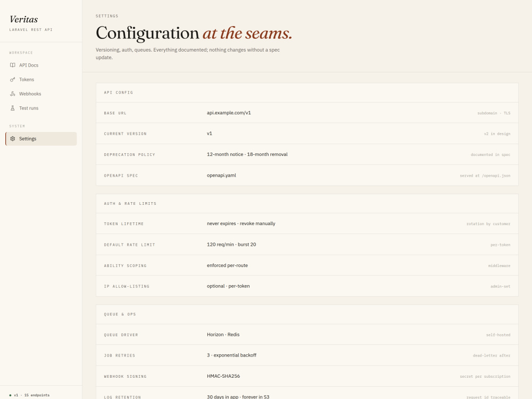Click the 'v1 · 15 endpoints' status text

coord(31,395)
